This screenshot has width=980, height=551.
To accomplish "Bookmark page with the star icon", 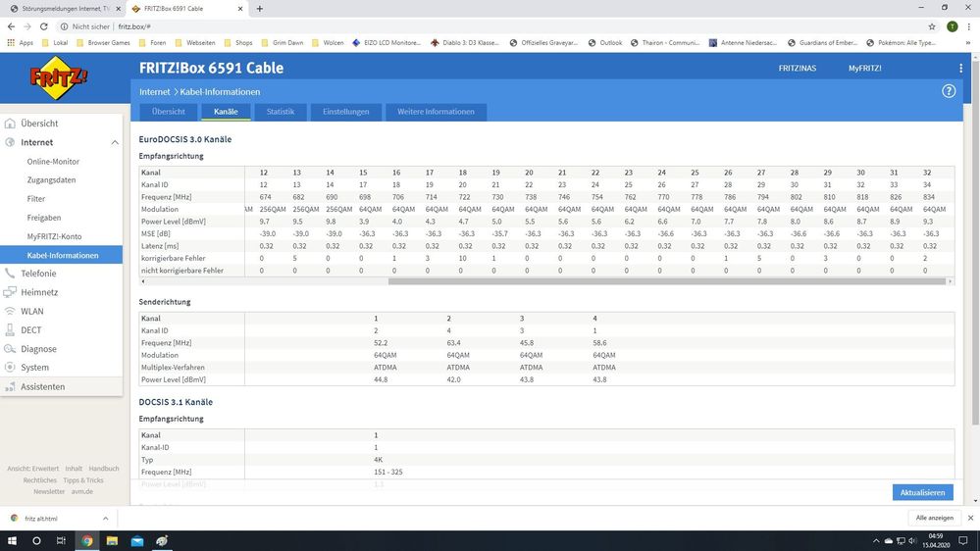I will point(932,26).
